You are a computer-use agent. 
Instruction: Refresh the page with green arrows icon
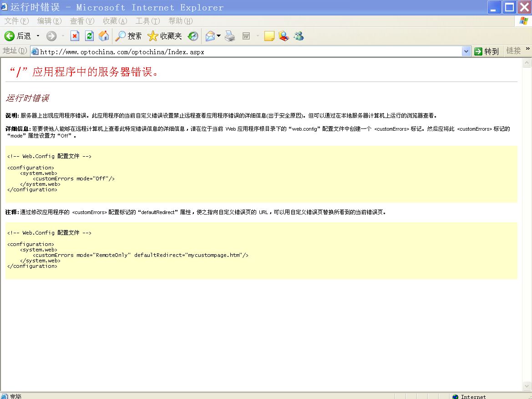90,36
